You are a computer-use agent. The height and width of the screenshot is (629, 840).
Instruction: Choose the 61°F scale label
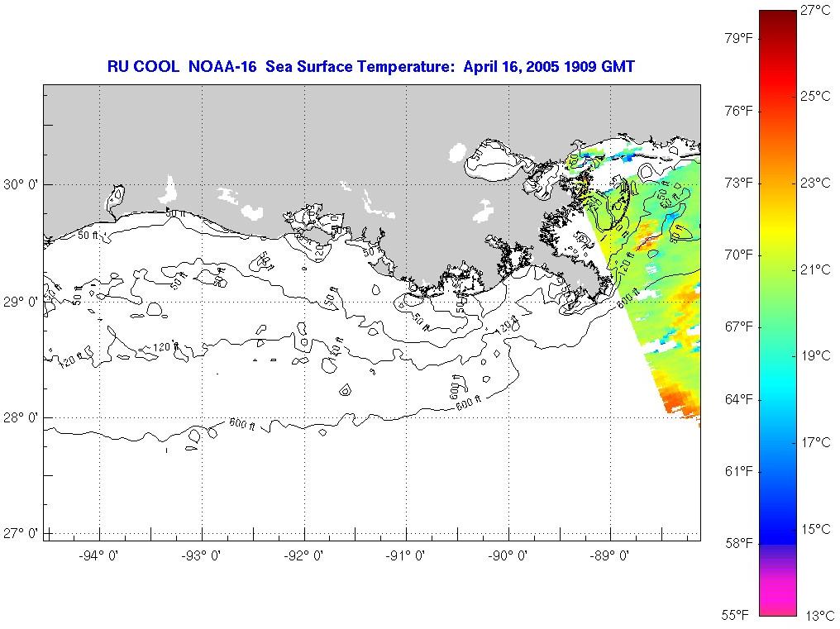tap(739, 471)
